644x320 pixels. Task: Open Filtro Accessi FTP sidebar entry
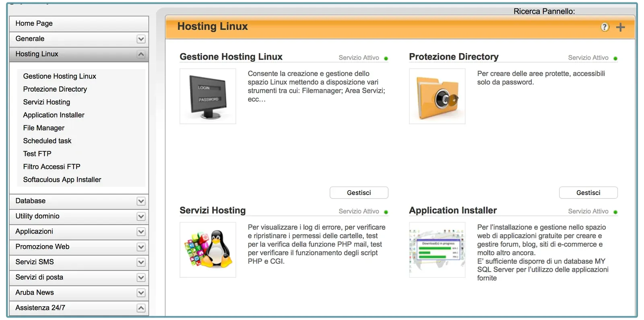tap(52, 166)
